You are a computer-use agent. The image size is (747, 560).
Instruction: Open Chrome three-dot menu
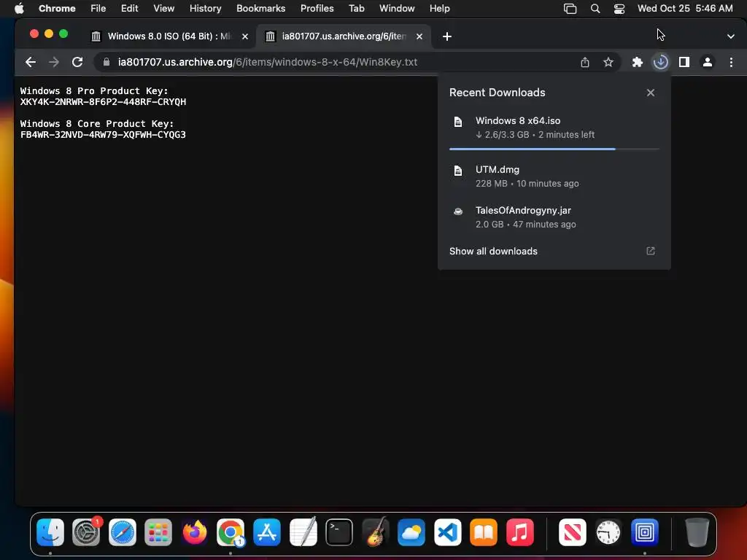pyautogui.click(x=731, y=62)
